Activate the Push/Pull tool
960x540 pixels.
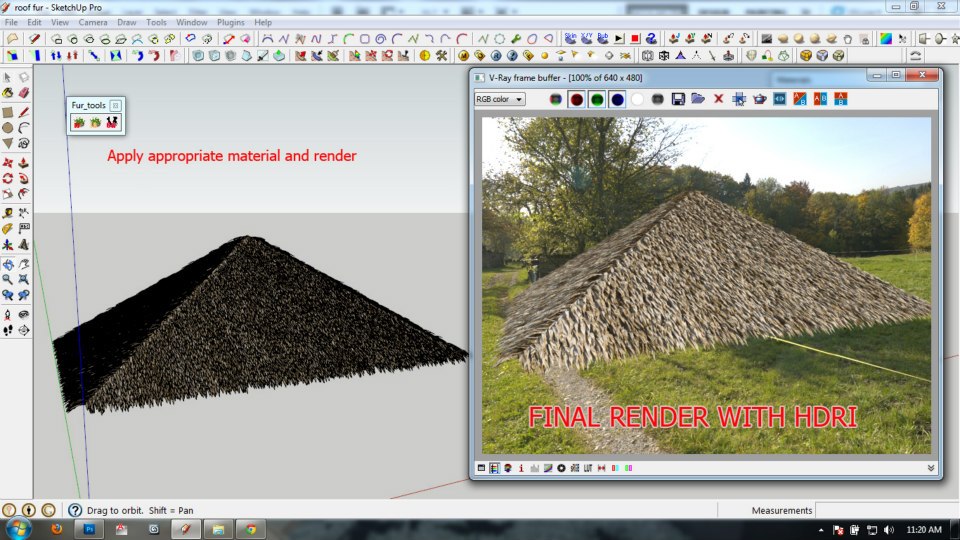pyautogui.click(x=23, y=163)
